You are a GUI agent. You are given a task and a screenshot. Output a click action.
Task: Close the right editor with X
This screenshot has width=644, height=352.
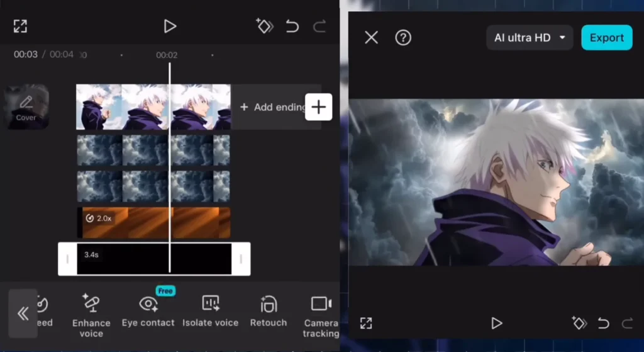(371, 38)
